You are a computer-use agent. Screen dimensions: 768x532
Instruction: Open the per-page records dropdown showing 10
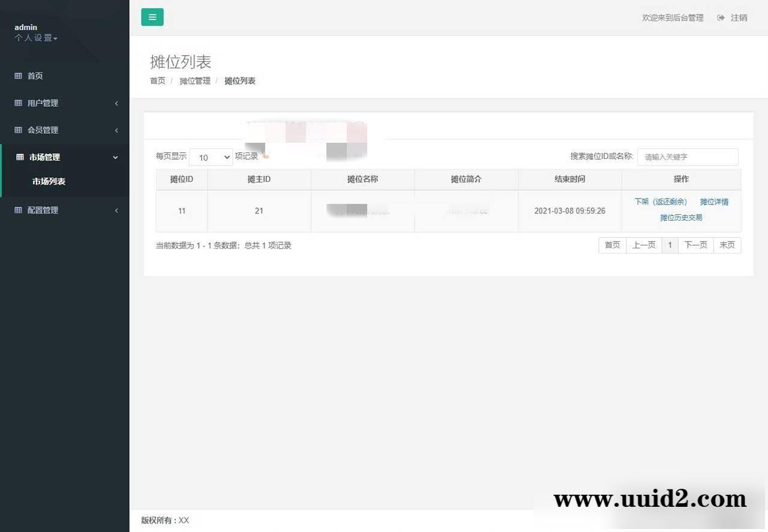[x=211, y=157]
